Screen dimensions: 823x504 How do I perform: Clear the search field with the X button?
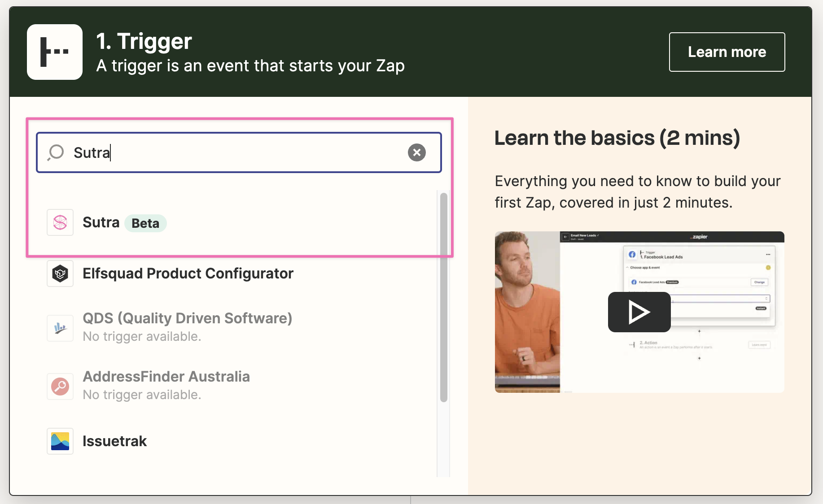(x=417, y=152)
